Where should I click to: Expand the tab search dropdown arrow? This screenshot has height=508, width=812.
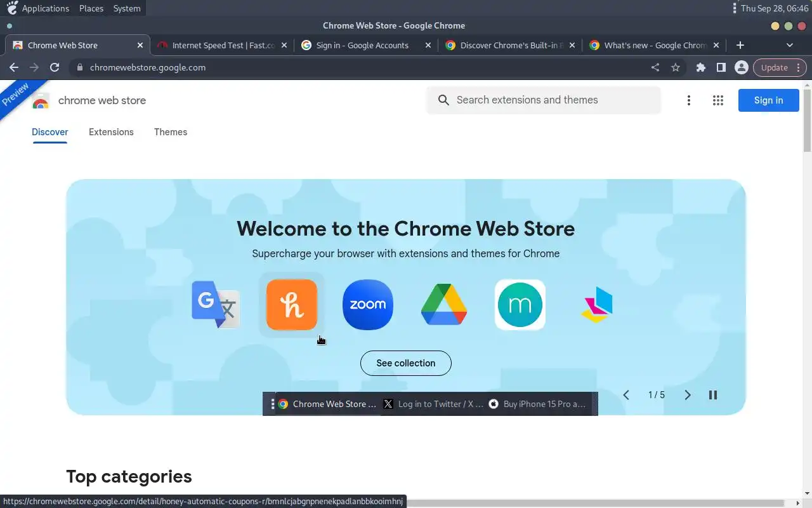coord(790,45)
